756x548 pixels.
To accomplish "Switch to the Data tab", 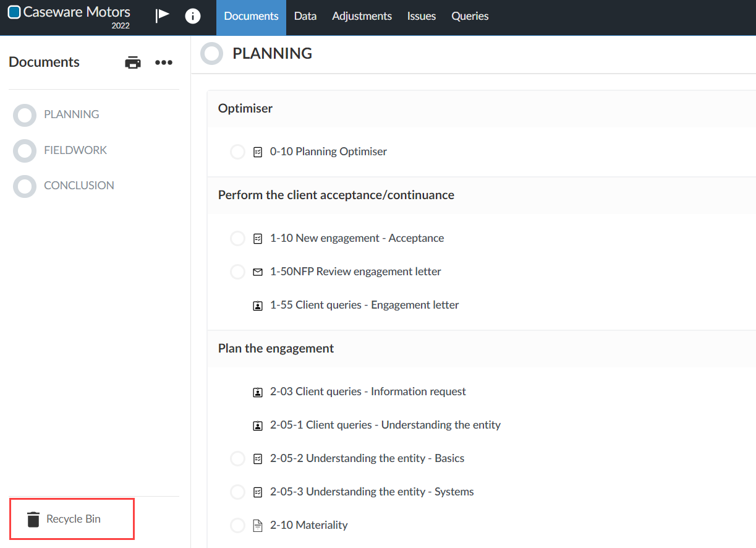I will click(305, 17).
